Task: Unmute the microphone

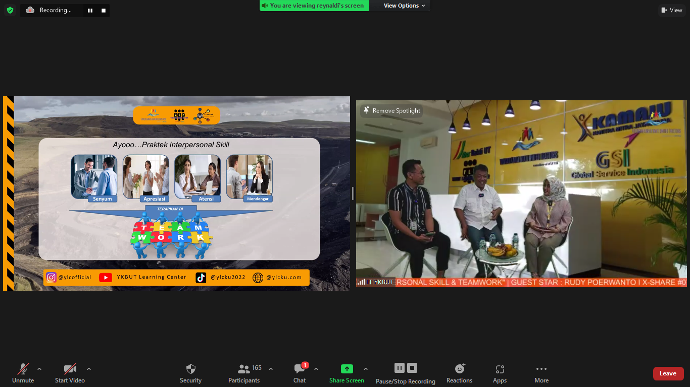Action: click(23, 373)
